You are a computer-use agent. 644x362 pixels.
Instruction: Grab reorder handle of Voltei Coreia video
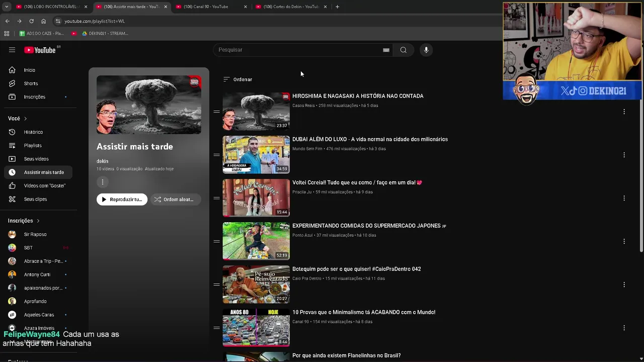216,198
